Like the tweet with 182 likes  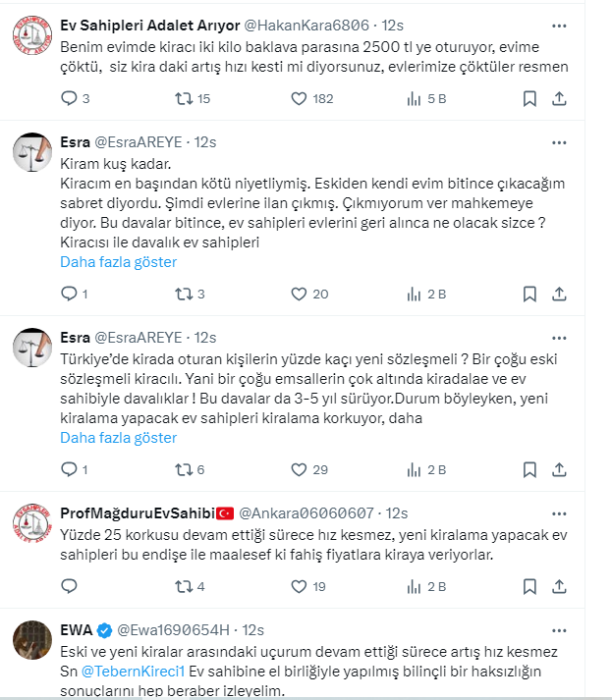(299, 98)
